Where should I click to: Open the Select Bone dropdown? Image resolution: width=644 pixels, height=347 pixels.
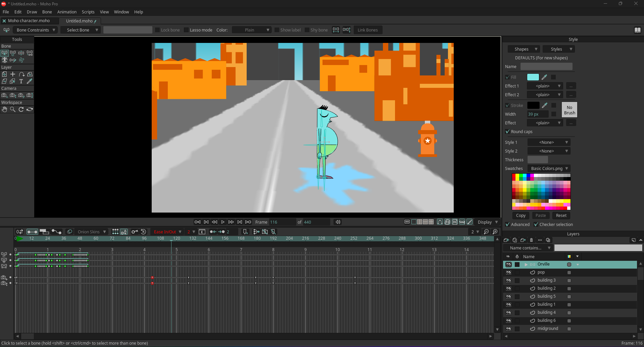pyautogui.click(x=81, y=30)
